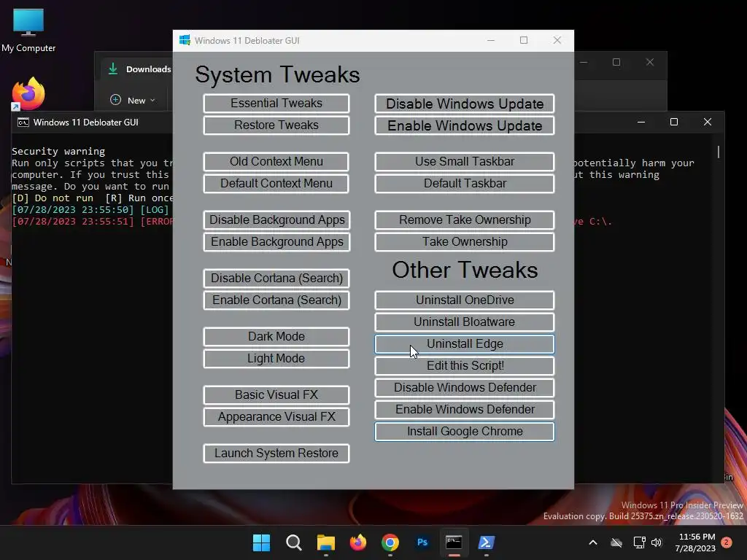Image resolution: width=747 pixels, height=560 pixels.
Task: Click Remove Take Ownership
Action: 465,220
